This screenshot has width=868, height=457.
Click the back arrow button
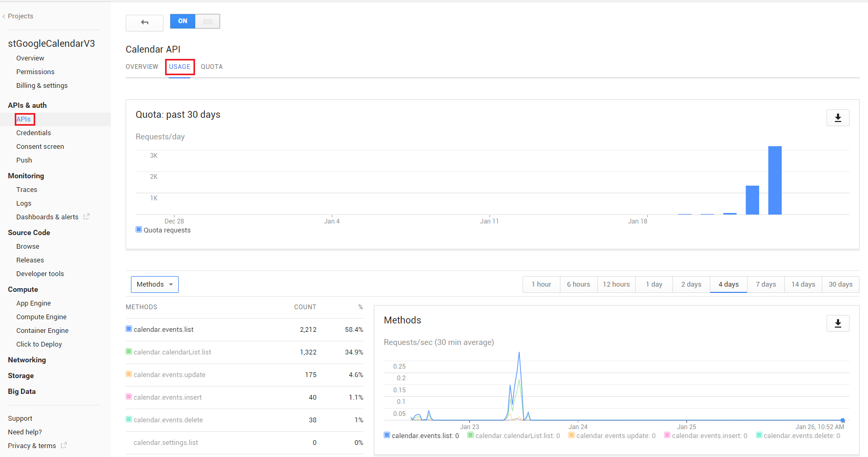pos(145,22)
